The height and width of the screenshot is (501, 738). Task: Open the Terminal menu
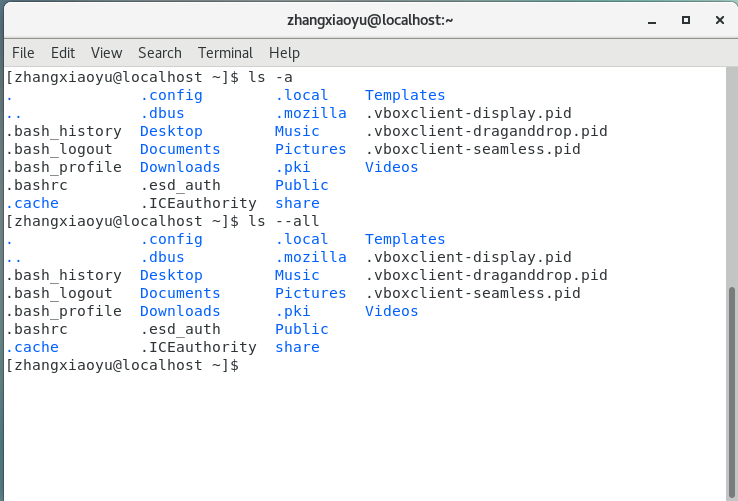tap(225, 53)
